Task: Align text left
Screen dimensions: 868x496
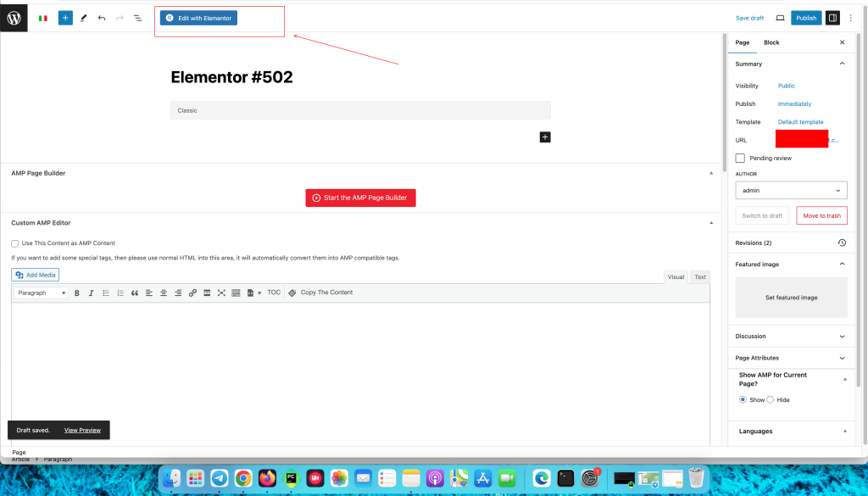Action: point(149,293)
